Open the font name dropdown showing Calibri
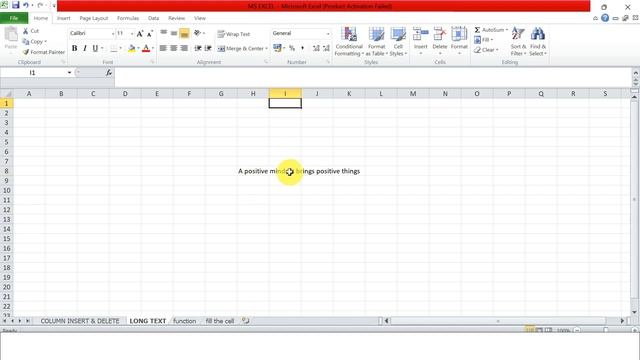 113,33
